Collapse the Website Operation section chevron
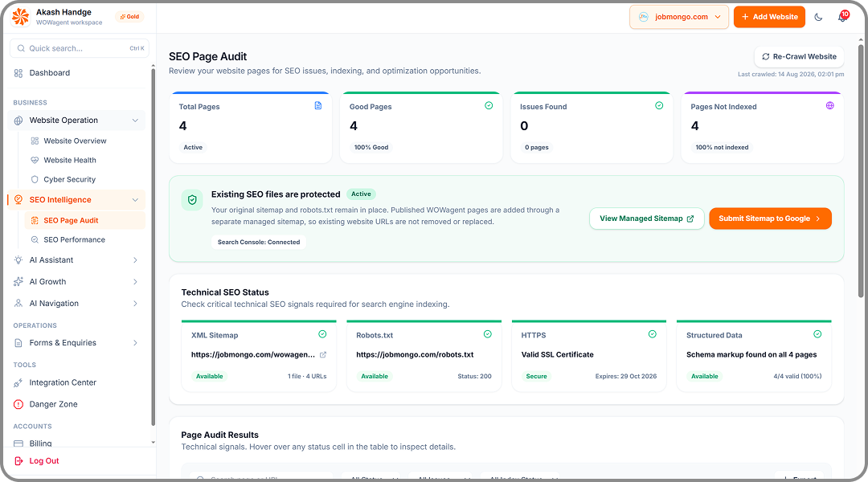The height and width of the screenshot is (482, 868). coord(135,120)
